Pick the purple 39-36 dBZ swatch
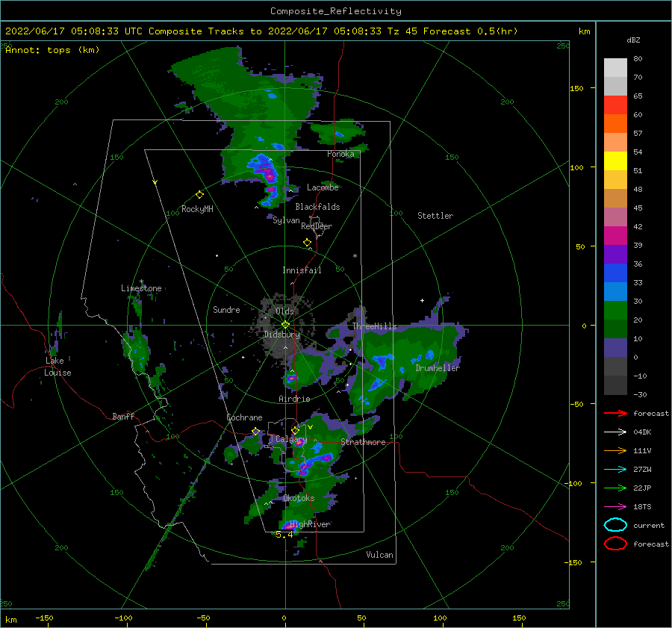672x628 pixels. (x=615, y=254)
